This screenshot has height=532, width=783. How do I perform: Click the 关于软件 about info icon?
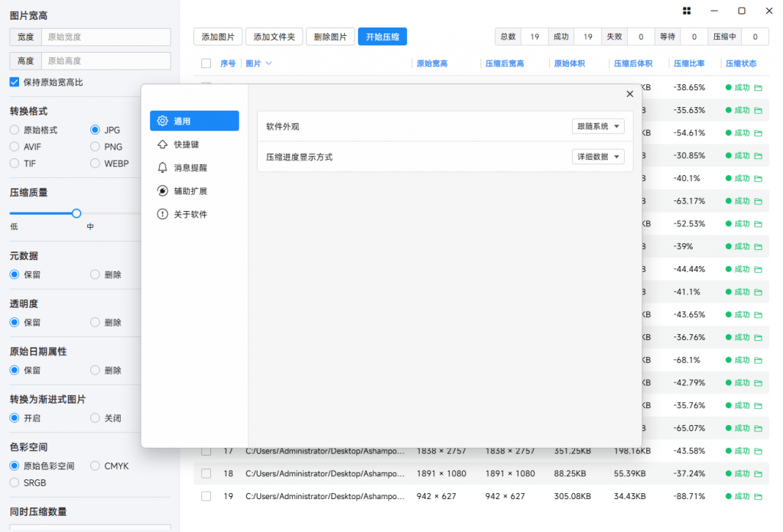click(x=163, y=214)
